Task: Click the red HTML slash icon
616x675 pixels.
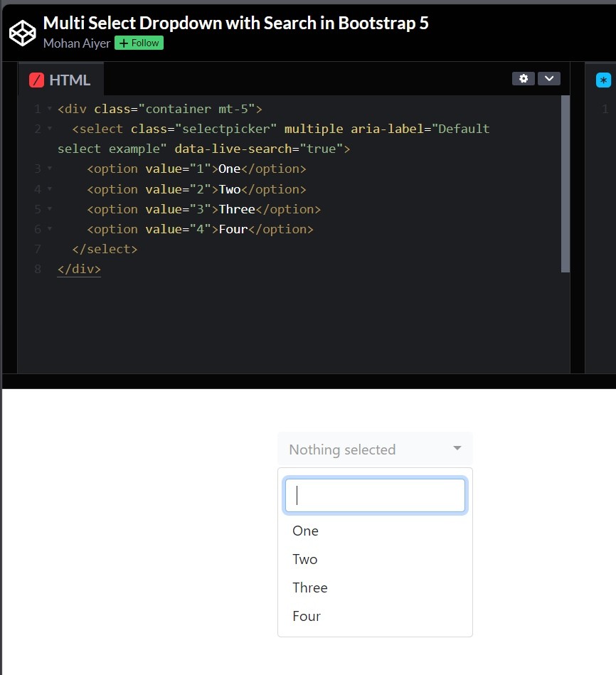Action: point(37,80)
